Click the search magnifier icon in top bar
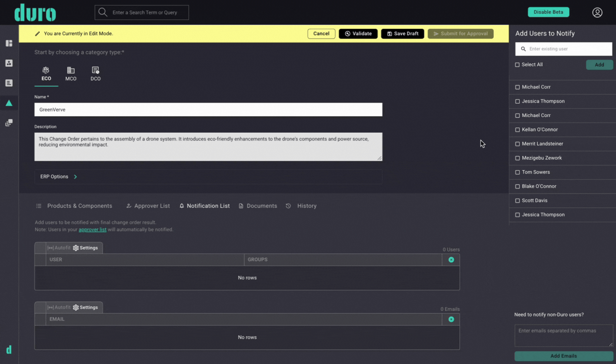616x364 pixels. [x=103, y=12]
